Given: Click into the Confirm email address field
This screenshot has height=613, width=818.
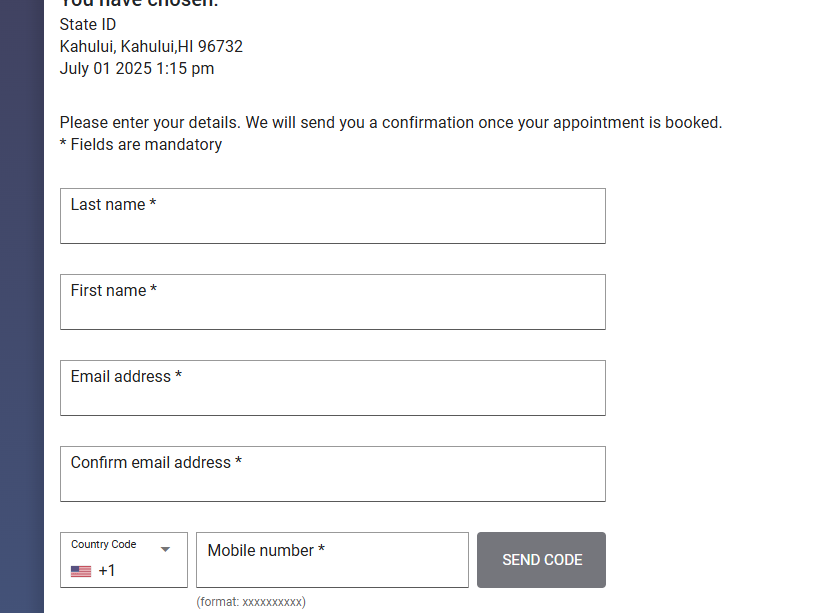Looking at the screenshot, I should (x=333, y=474).
